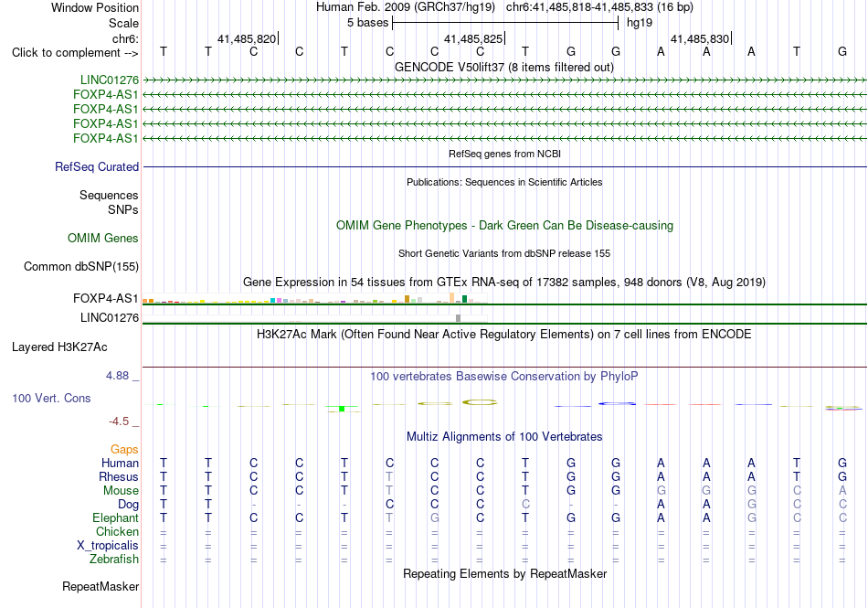
Task: Click the 41,485,825 coordinate marker
Action: [473, 38]
